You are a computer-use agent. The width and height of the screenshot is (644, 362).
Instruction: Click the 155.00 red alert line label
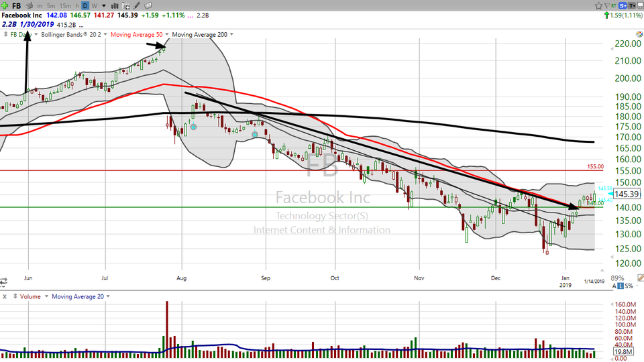tap(595, 166)
